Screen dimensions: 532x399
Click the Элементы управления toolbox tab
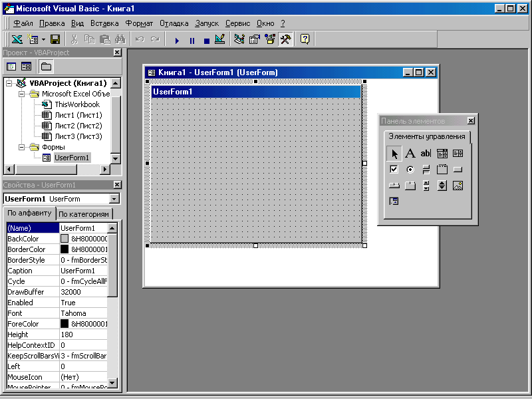tap(427, 137)
